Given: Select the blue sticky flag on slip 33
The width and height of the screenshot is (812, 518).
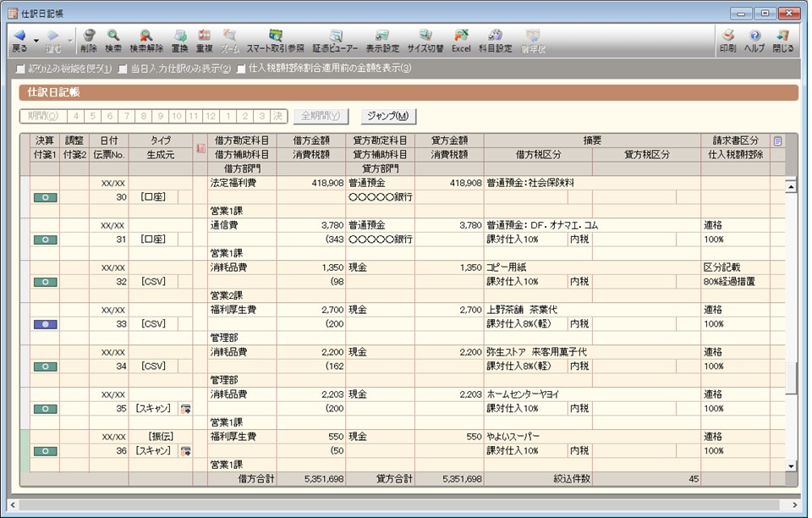Looking at the screenshot, I should (x=45, y=324).
